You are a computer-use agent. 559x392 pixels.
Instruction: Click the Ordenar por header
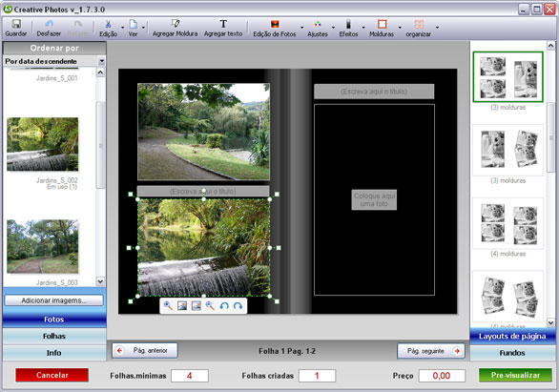[54, 48]
